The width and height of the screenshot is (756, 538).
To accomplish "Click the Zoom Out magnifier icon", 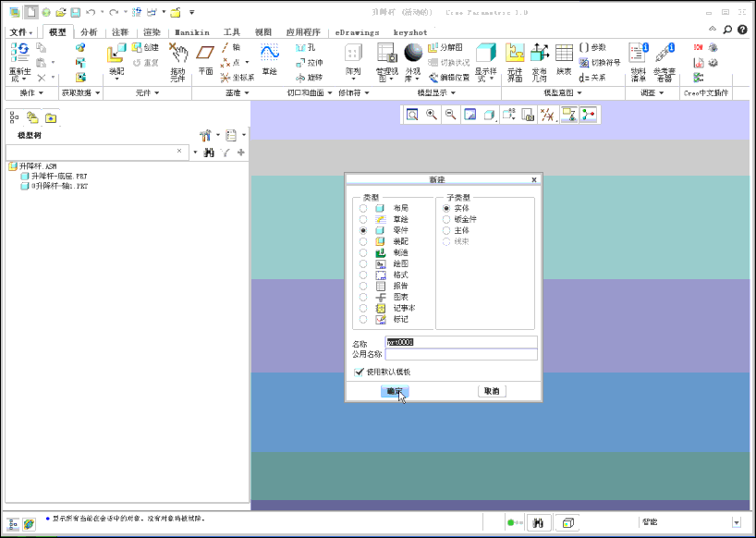I will [451, 115].
